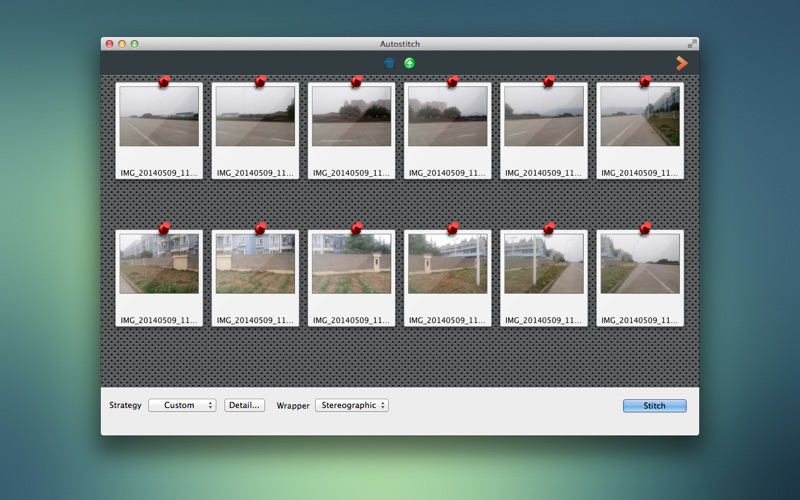Select the photo of wall with gate pillar and tree
The height and width of the screenshot is (500, 800).
pos(352,278)
